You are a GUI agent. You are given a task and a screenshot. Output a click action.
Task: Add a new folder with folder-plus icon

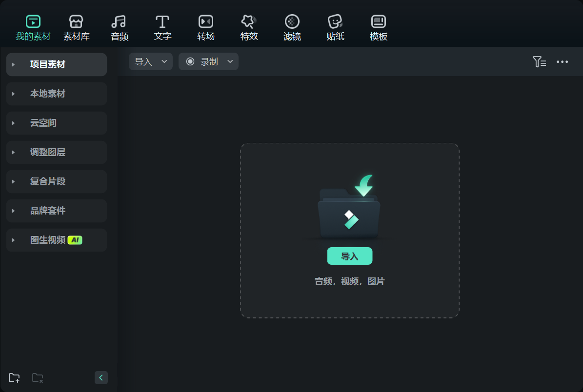coord(14,378)
